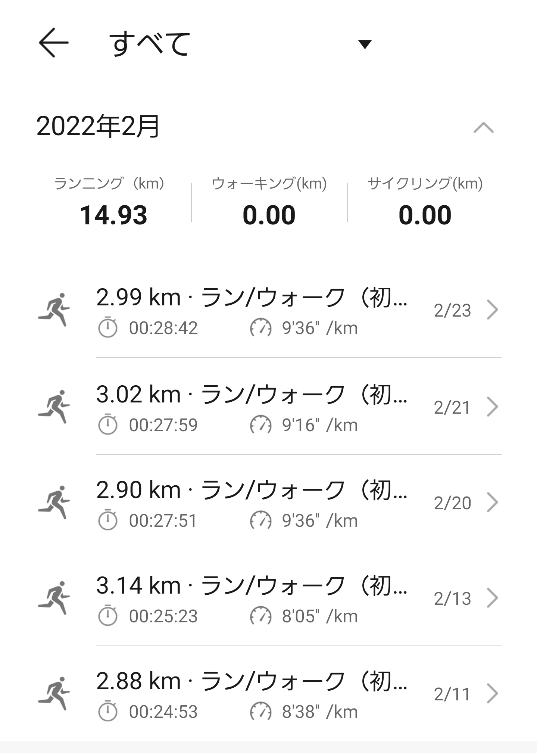The image size is (537, 756).
Task: Open the 2.99 km ラン/ウォーク record
Action: pos(269,310)
